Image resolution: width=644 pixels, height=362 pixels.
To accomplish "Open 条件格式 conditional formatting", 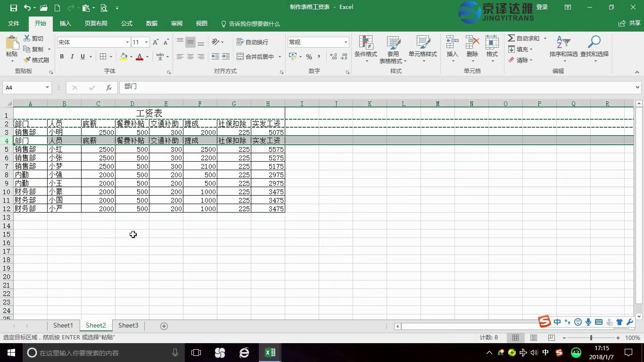I will (366, 49).
